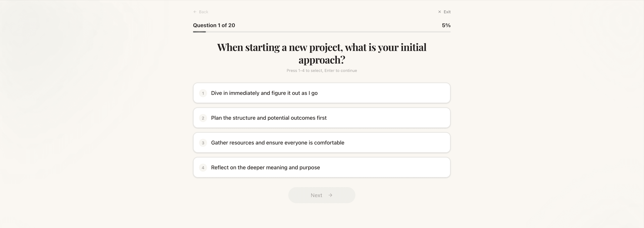Click the progress bar

click(321, 32)
